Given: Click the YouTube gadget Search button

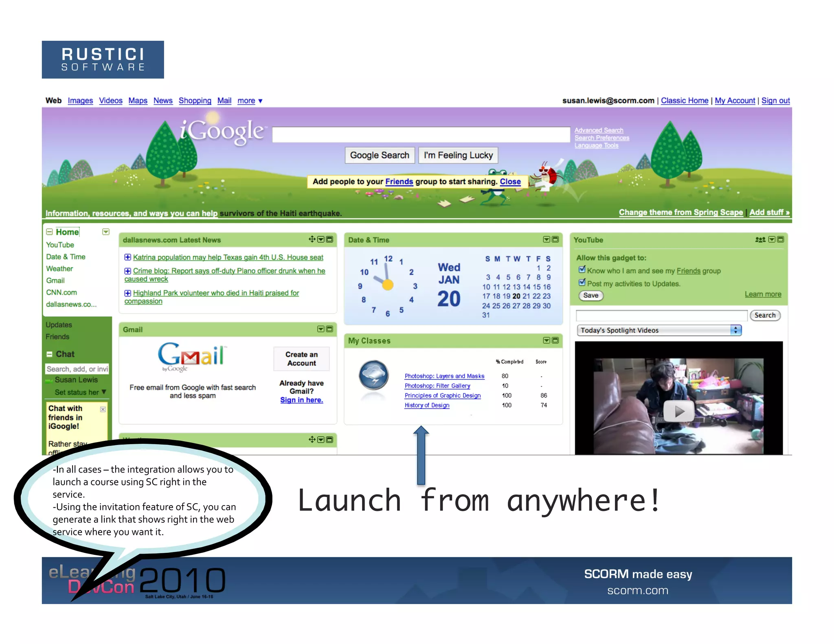Looking at the screenshot, I should pyautogui.click(x=765, y=315).
